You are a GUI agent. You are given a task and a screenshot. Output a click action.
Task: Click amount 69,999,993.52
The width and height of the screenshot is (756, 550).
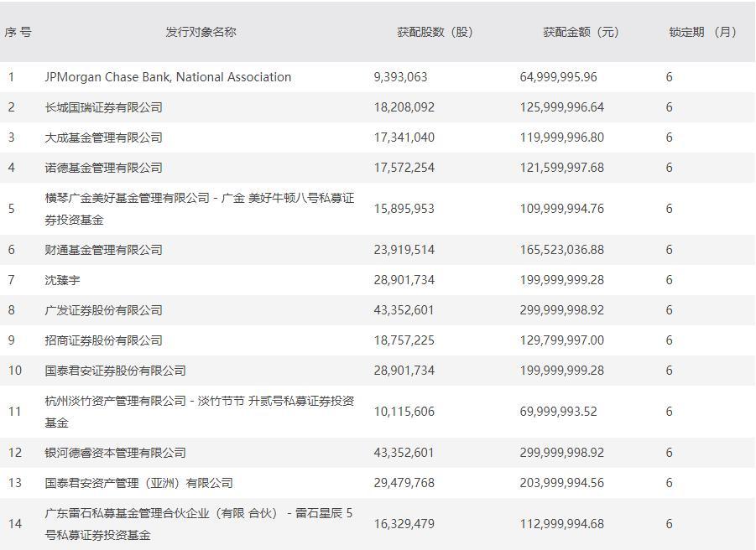(558, 412)
